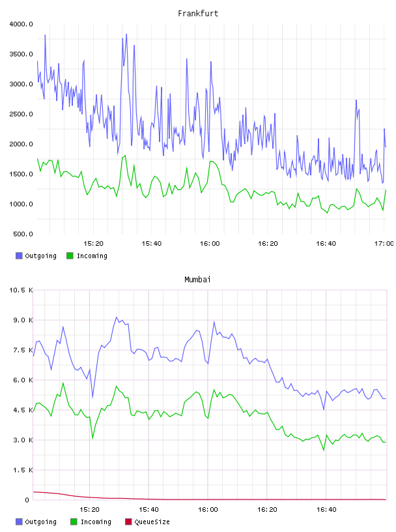Click the Mumbai chart title

[197, 280]
